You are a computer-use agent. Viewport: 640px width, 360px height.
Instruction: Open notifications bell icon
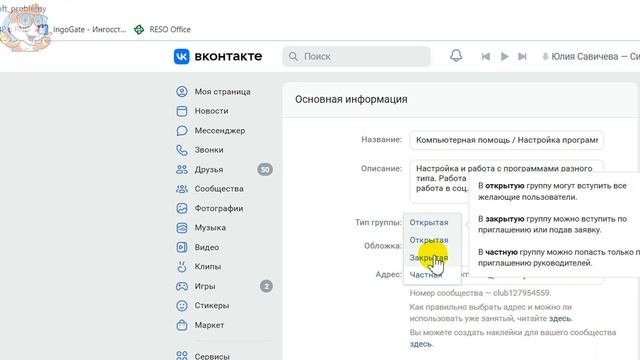pos(456,56)
